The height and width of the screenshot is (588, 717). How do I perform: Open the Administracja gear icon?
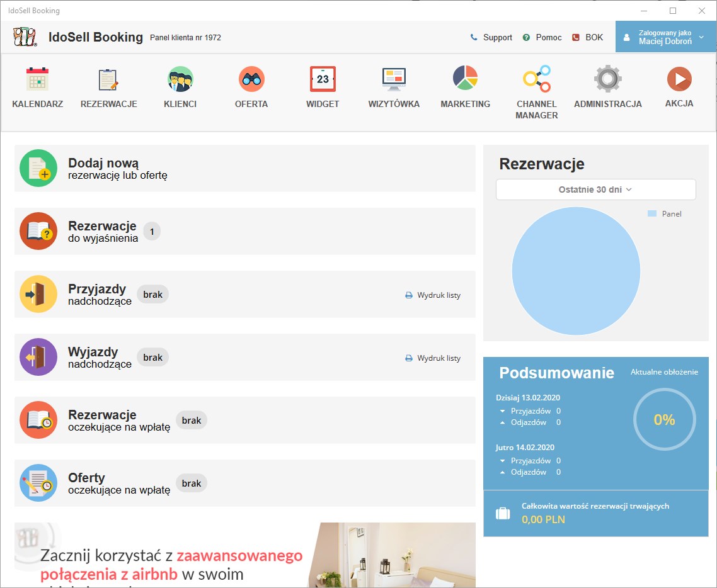coord(608,79)
